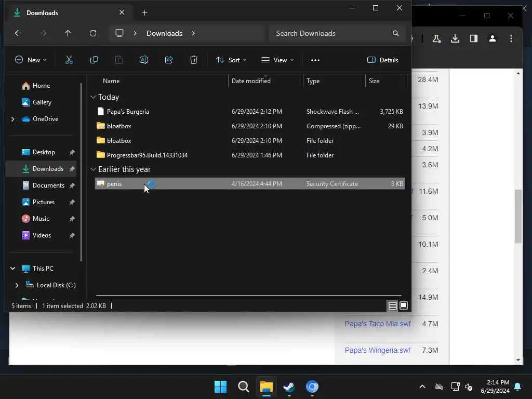Switch to large thumbnails view icon in status bar
The height and width of the screenshot is (399, 532).
pyautogui.click(x=403, y=305)
